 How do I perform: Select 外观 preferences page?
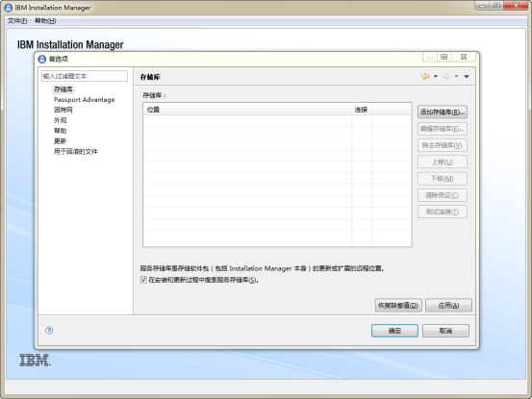[x=60, y=120]
